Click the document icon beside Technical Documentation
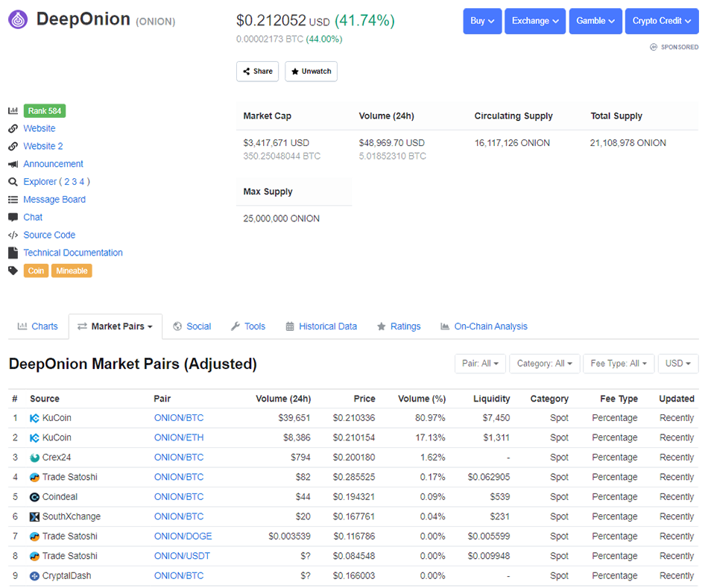This screenshot has width=708, height=588. pos(13,253)
